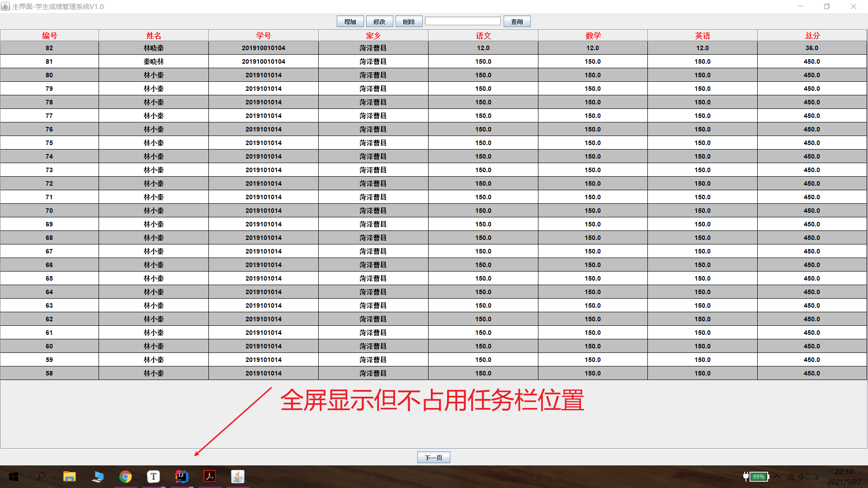Click 数学 cell in row 68

point(593,238)
